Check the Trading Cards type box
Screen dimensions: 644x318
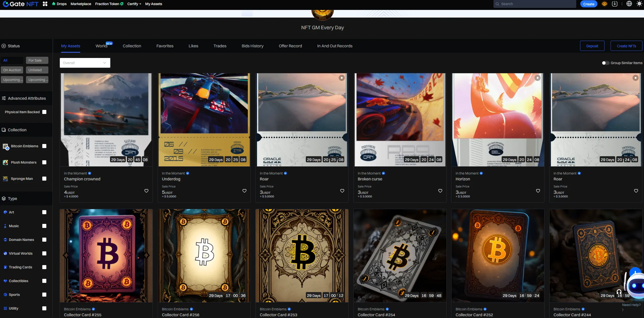[44, 267]
